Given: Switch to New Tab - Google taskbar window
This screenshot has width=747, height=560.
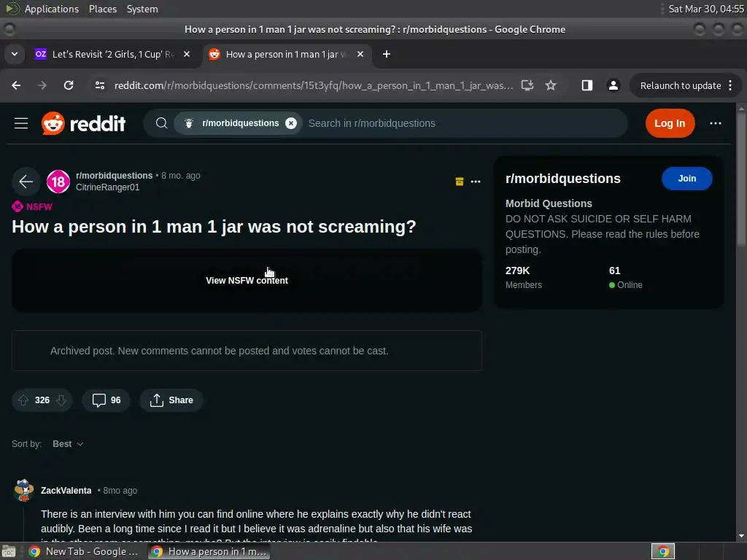Looking at the screenshot, I should pos(84,551).
